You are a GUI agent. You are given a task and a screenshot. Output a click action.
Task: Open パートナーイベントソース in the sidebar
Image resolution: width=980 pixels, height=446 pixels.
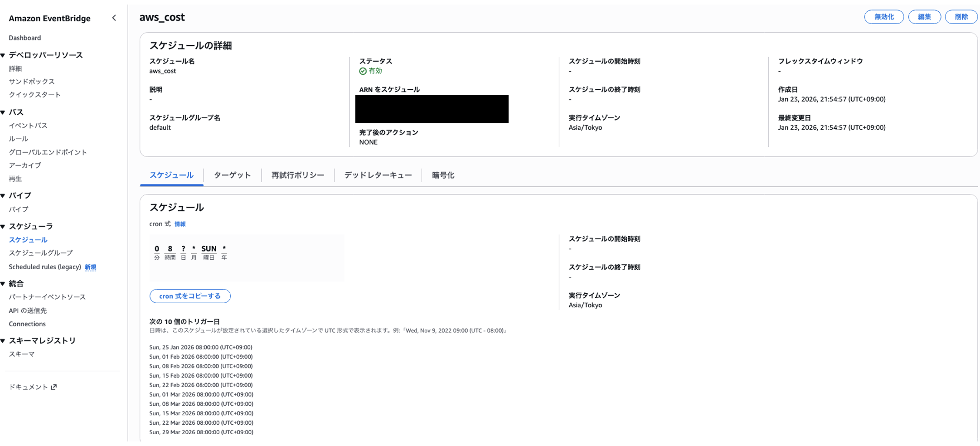(x=47, y=297)
